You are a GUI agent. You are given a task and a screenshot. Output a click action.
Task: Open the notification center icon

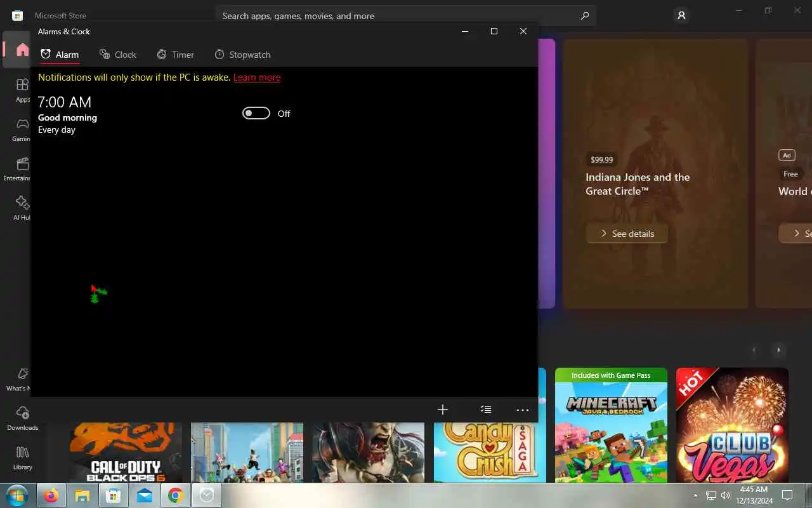coord(787,495)
